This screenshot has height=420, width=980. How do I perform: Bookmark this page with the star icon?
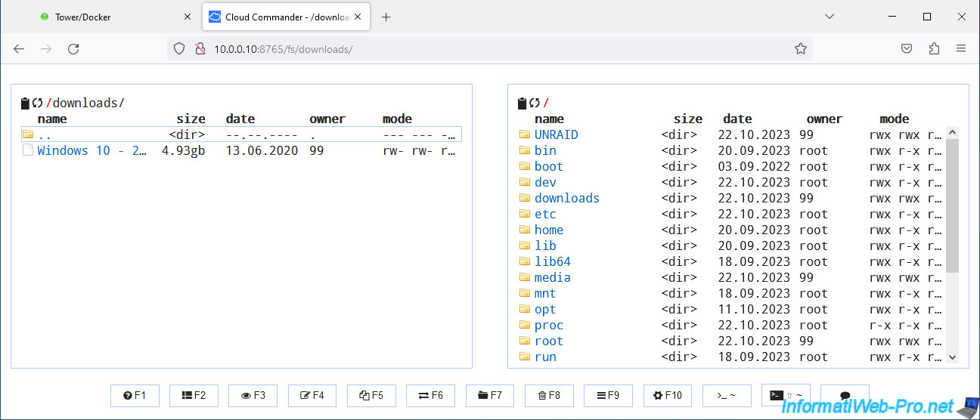(x=801, y=48)
